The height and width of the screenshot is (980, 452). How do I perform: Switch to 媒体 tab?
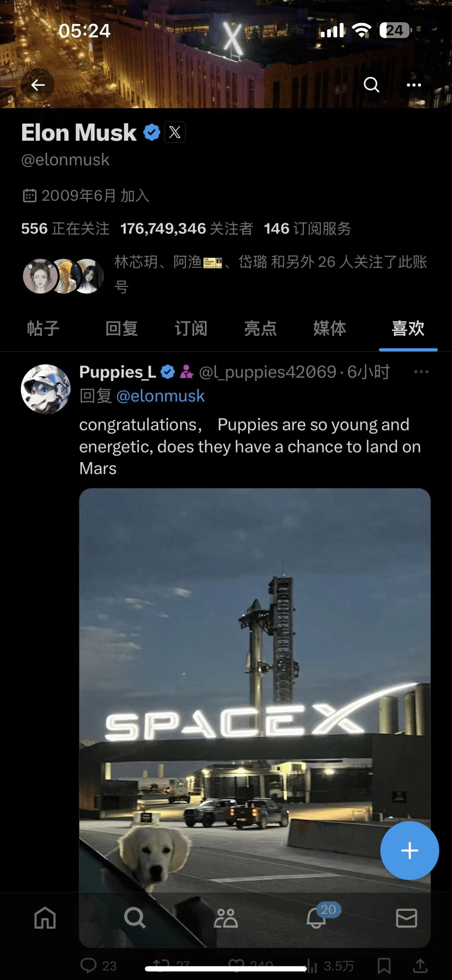(329, 328)
